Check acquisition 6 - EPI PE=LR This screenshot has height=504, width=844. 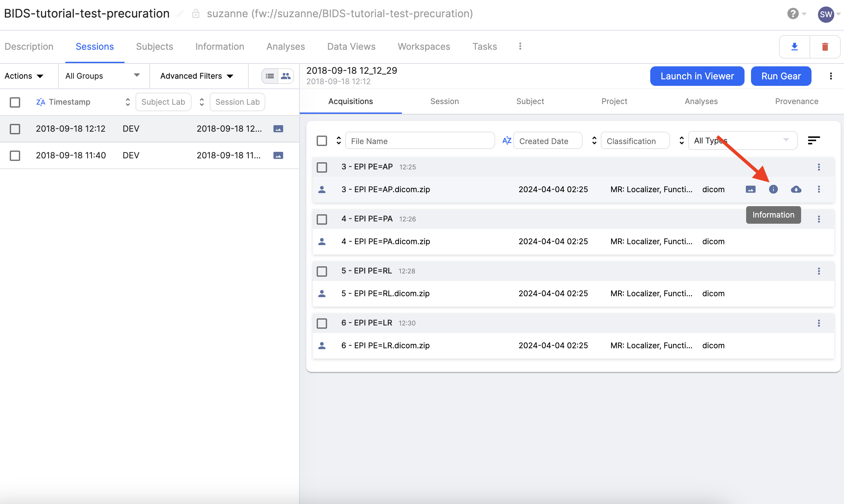pos(322,323)
